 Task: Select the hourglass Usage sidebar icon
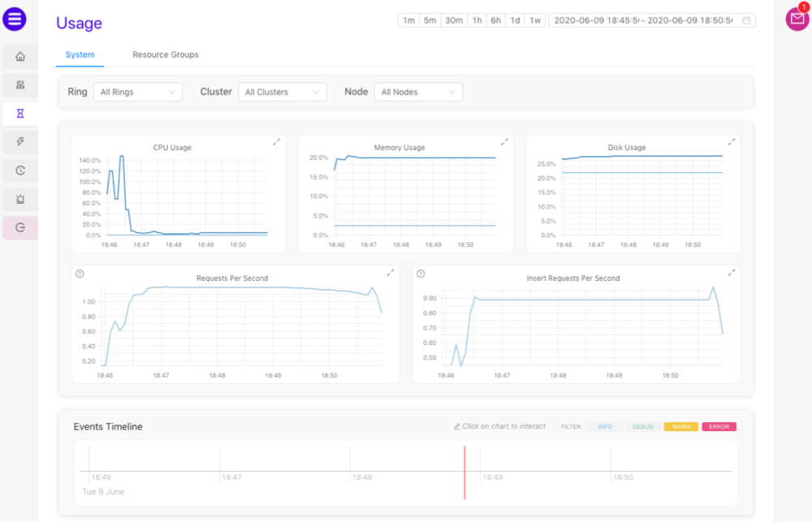[20, 114]
